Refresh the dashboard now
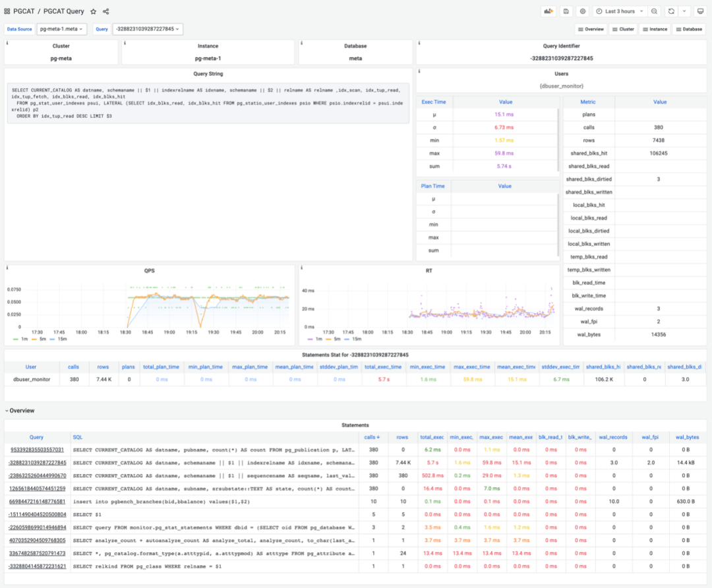Viewport: 712px width, 588px height. click(x=671, y=11)
